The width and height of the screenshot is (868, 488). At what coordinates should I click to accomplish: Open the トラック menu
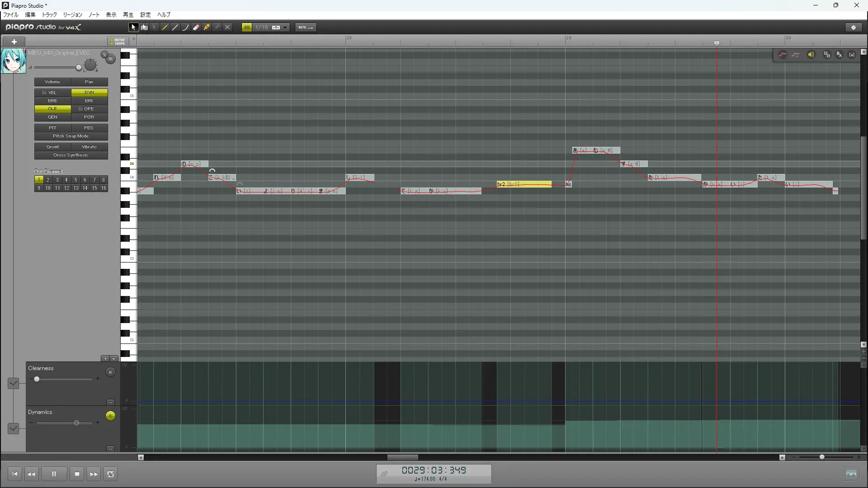pos(49,15)
